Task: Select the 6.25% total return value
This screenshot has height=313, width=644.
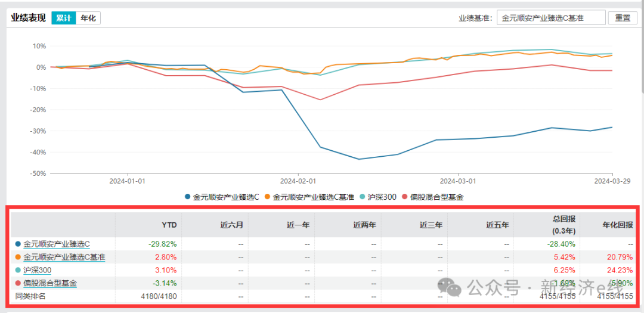Action: pos(565,270)
